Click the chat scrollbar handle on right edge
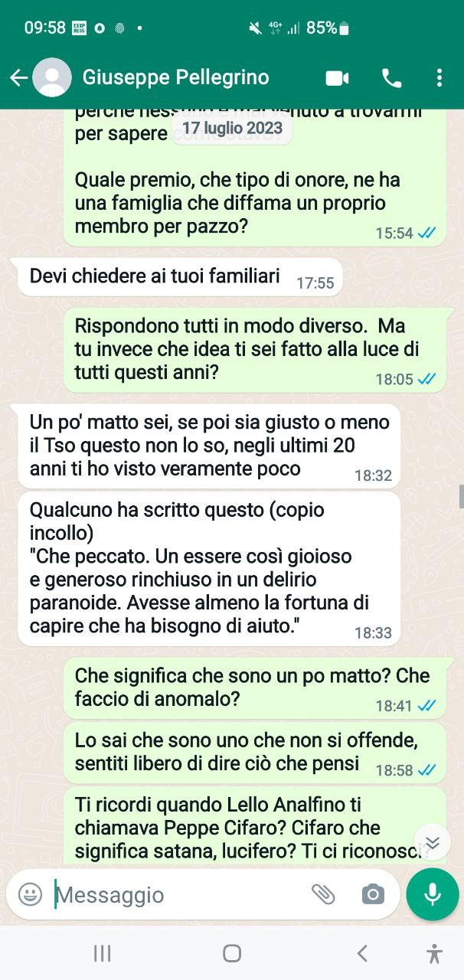This screenshot has height=980, width=464. (461, 496)
